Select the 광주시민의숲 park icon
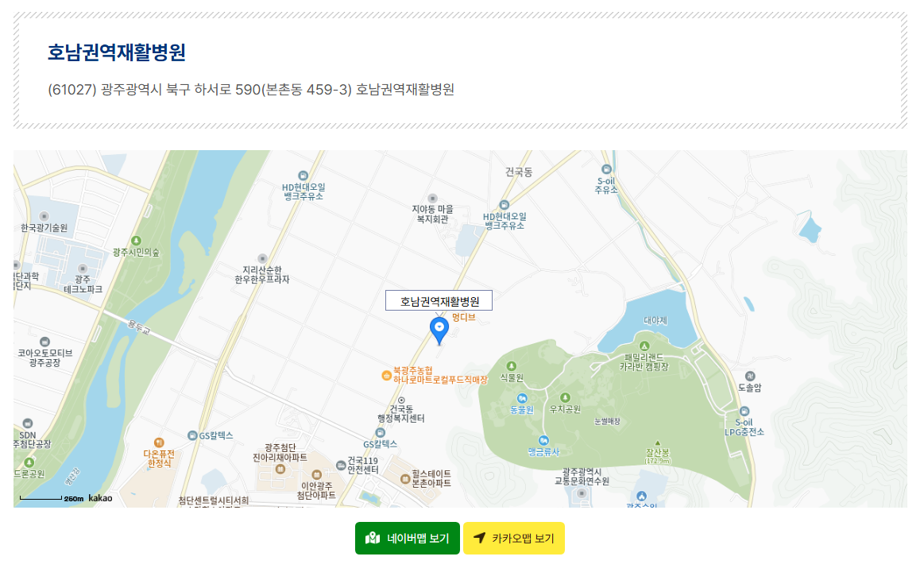924x568 pixels. 136,239
